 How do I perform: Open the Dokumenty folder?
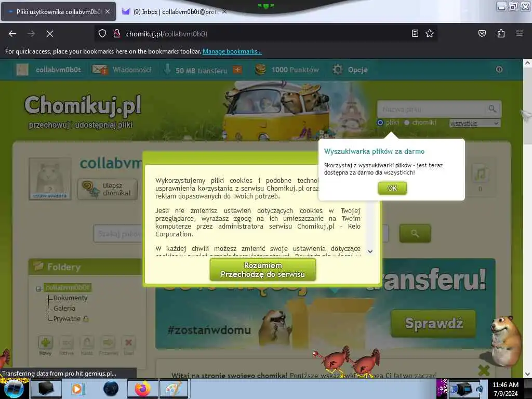point(70,298)
